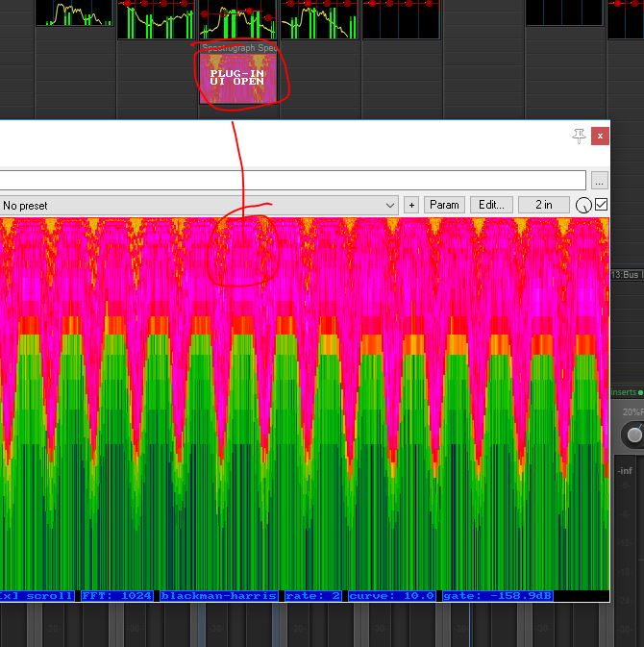This screenshot has width=644, height=647.
Task: Click inside the Spectrograph spectrogram display
Action: [305, 404]
